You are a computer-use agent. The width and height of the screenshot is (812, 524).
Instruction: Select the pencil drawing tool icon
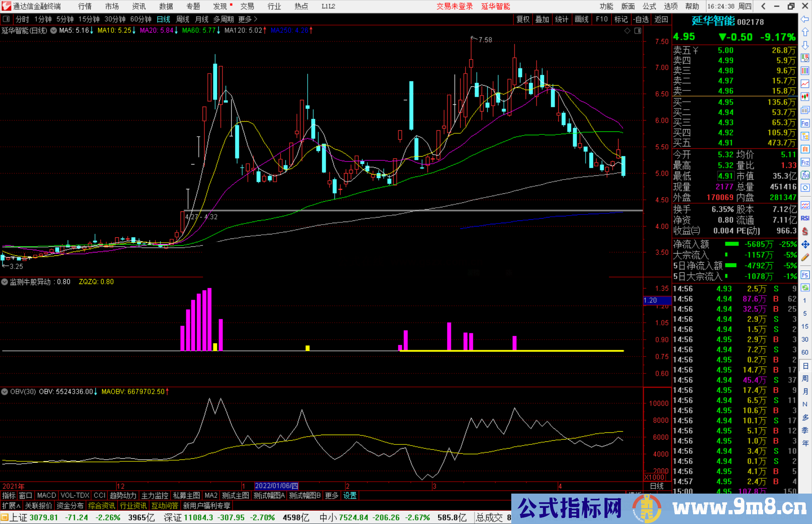click(x=805, y=257)
